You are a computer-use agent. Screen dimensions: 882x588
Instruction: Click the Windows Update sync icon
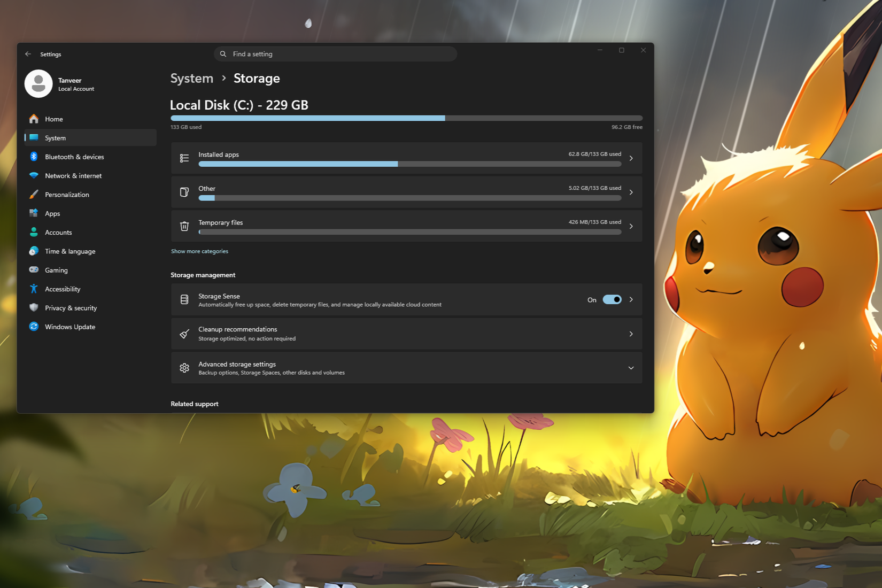tap(34, 327)
